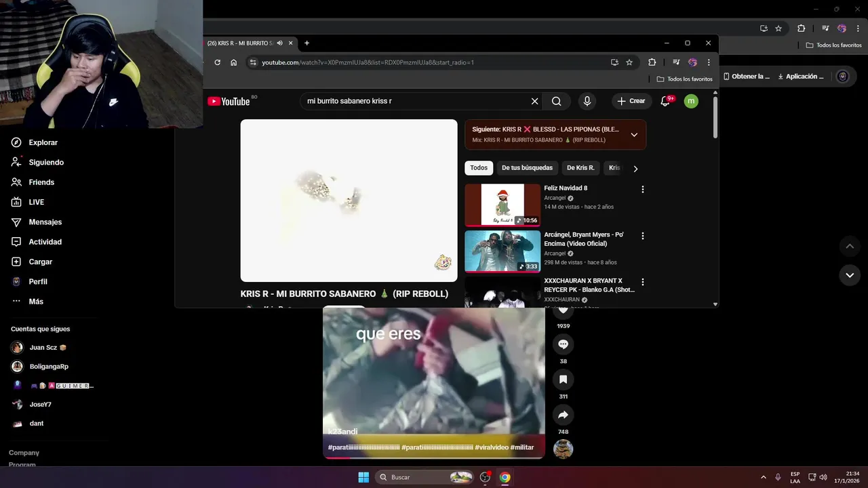Click the front Chrome home button
This screenshot has height=488, width=868.
pos(233,62)
